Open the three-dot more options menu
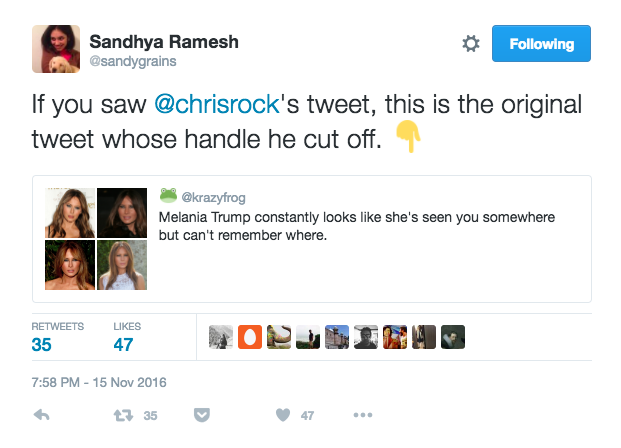This screenshot has width=621, height=448. click(363, 415)
